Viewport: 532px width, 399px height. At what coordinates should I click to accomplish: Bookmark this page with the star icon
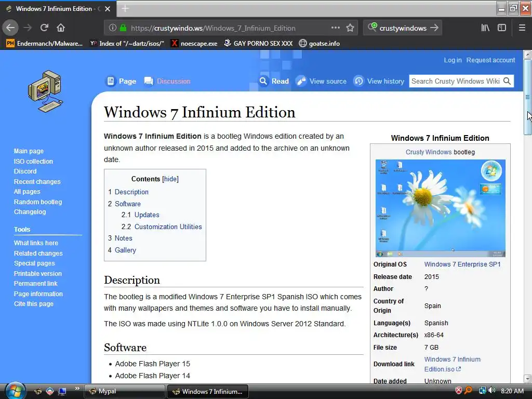pos(350,28)
